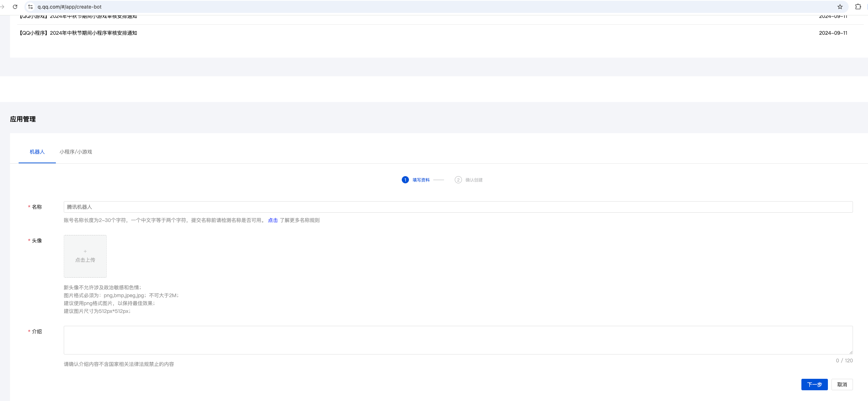Switch to the 小程序/小游戏 tab
The height and width of the screenshot is (401, 868).
(x=76, y=152)
